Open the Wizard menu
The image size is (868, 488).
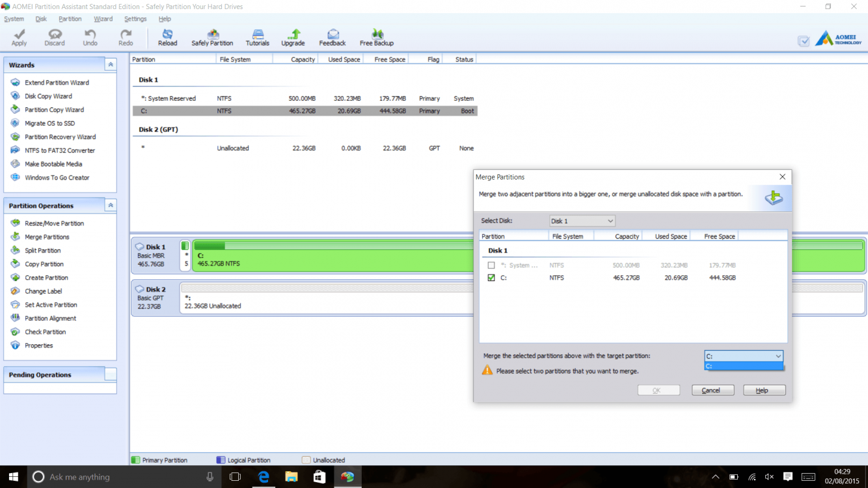(103, 19)
